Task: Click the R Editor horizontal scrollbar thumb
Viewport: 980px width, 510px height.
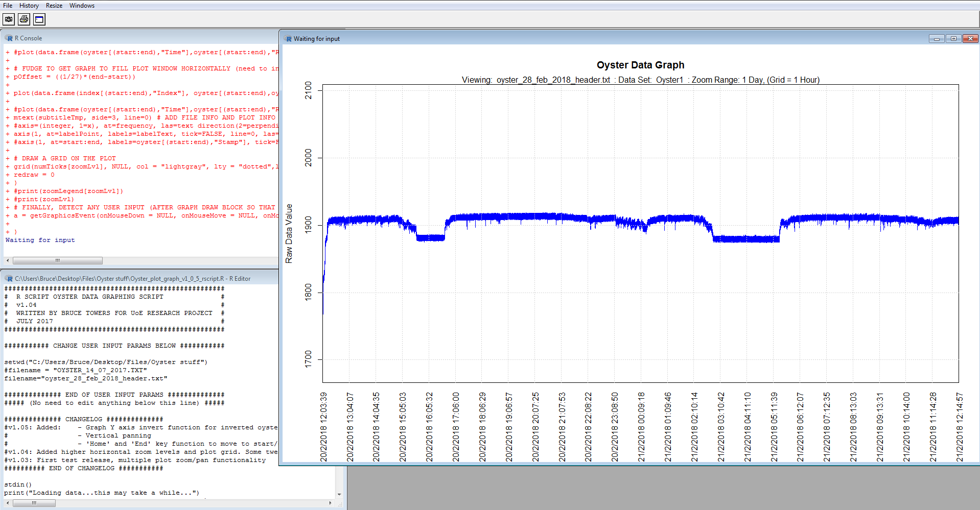Action: click(x=34, y=503)
